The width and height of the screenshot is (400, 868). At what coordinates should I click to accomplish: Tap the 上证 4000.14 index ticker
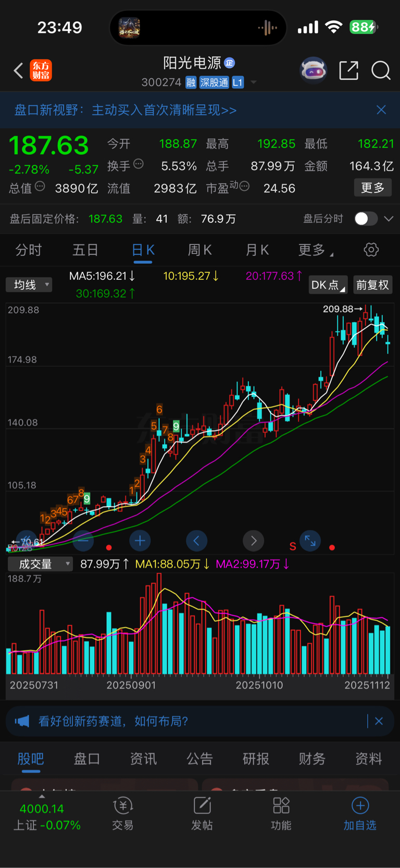(47, 816)
